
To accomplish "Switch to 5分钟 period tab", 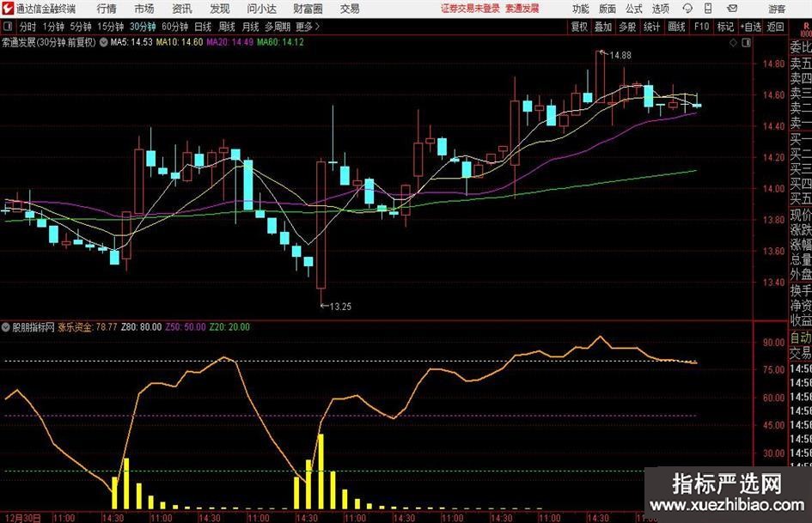I will coord(81,27).
